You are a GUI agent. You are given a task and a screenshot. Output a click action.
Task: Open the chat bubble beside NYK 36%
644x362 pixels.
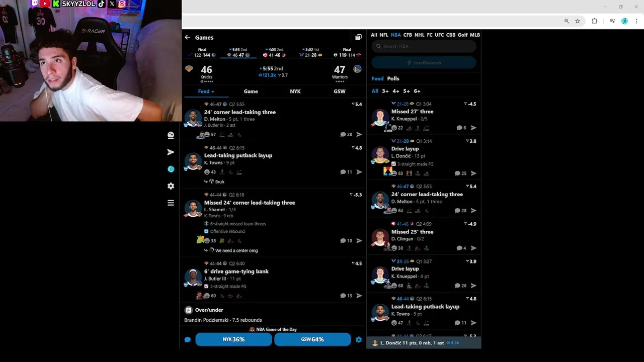188,339
